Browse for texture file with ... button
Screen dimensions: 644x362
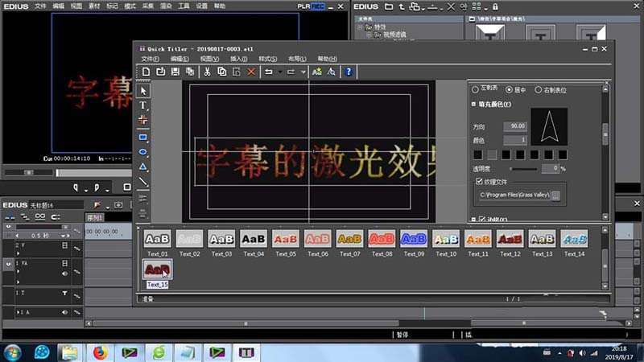pos(555,195)
